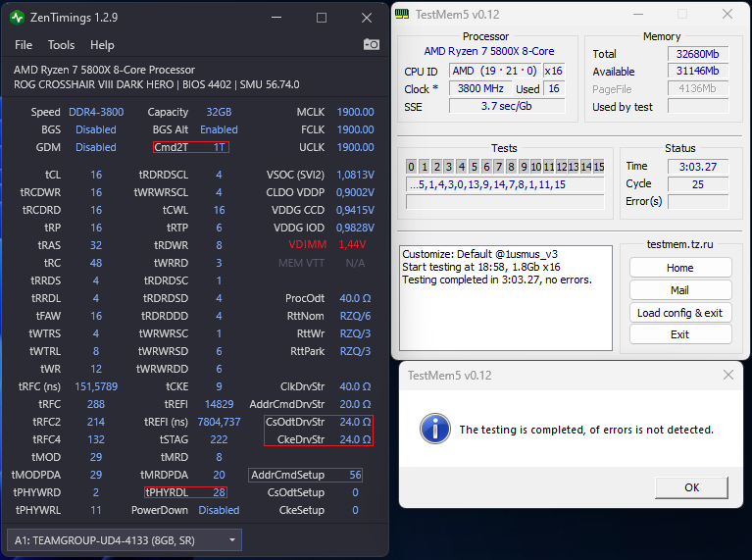Click the AMD Ryzen 7 5800X 8-Core label

[x=488, y=51]
